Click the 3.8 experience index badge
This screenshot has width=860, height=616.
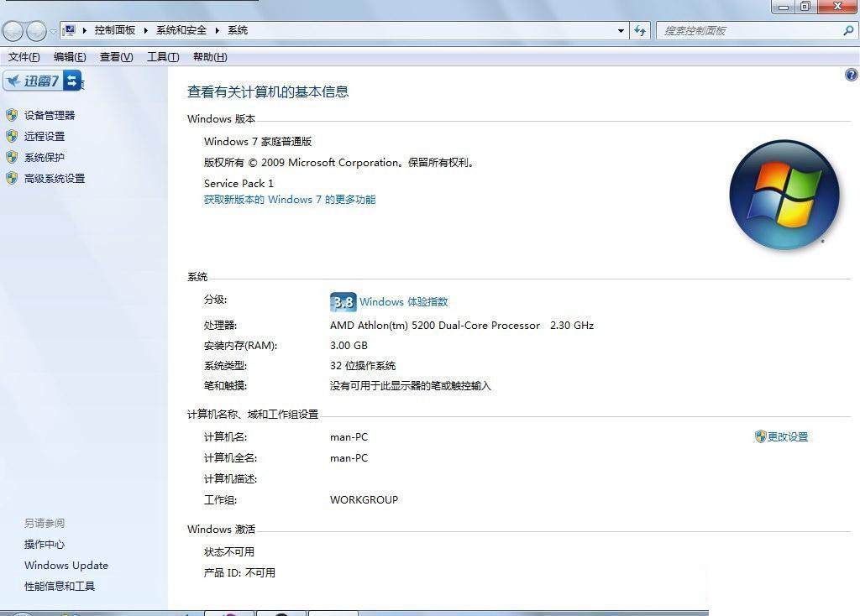(343, 302)
